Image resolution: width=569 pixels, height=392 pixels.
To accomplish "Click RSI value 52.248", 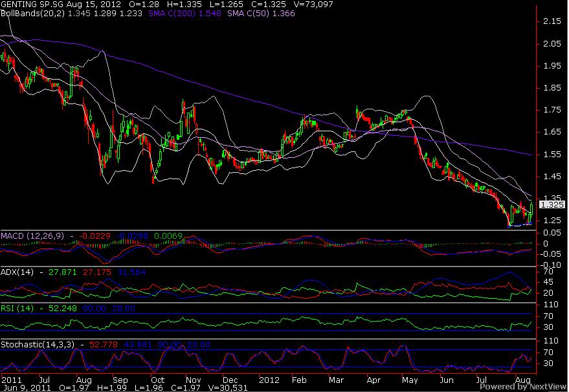I will pyautogui.click(x=63, y=309).
